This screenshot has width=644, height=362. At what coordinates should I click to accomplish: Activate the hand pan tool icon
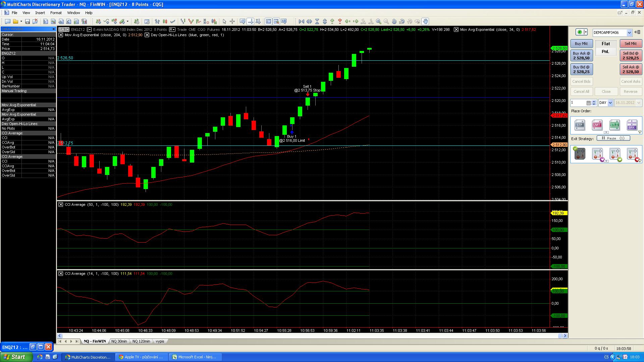pyautogui.click(x=425, y=21)
